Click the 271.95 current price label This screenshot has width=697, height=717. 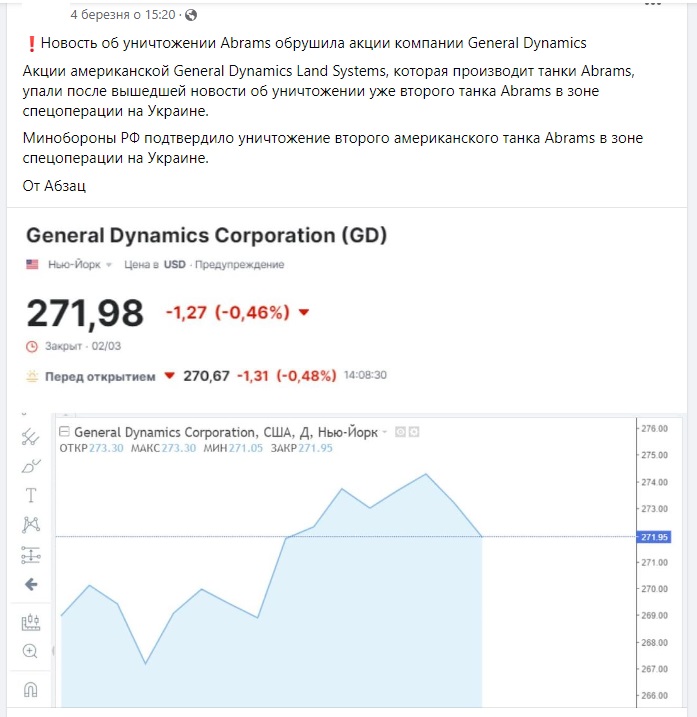(654, 537)
